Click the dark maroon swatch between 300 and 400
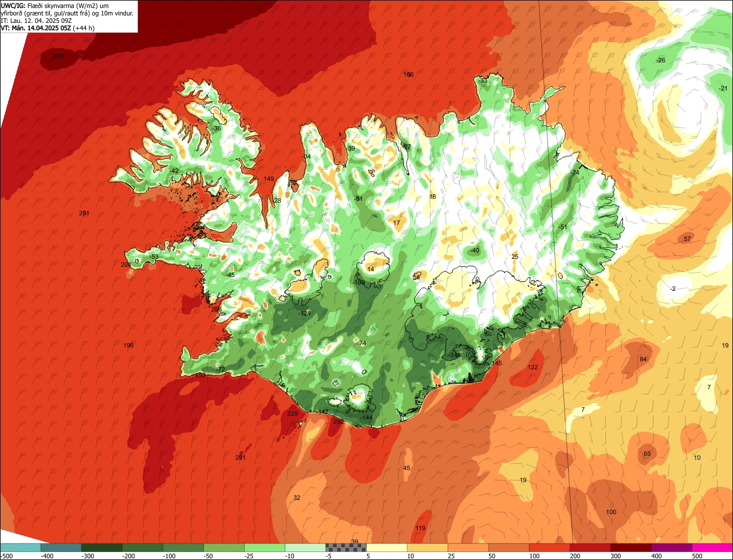 630,548
